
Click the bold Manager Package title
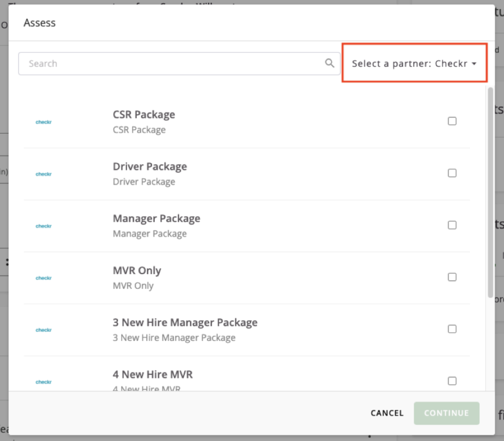click(x=156, y=219)
